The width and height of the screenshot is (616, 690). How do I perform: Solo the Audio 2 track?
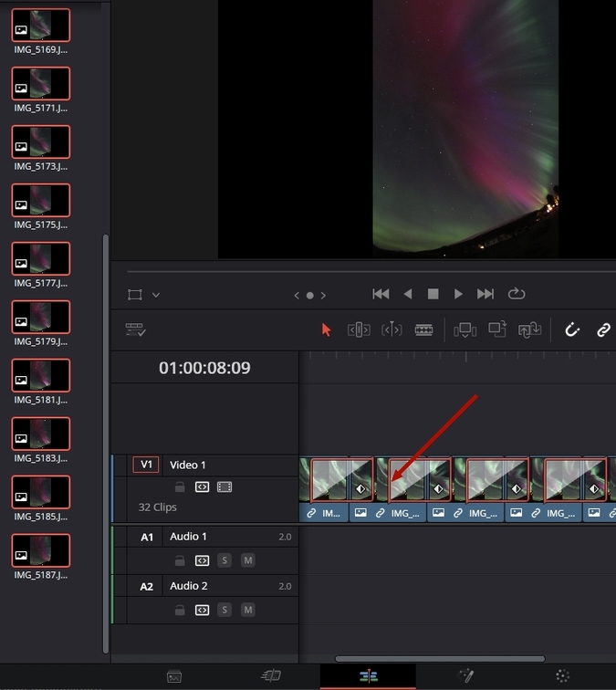tap(224, 610)
